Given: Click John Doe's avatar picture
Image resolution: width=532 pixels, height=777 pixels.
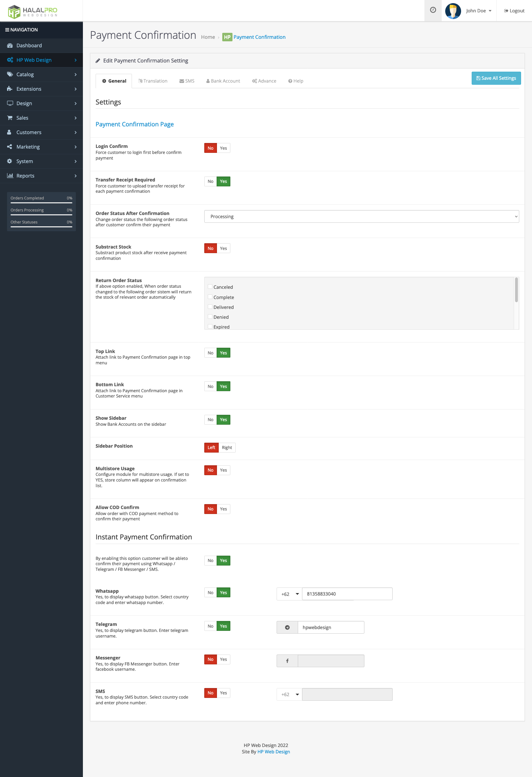Looking at the screenshot, I should tap(453, 11).
